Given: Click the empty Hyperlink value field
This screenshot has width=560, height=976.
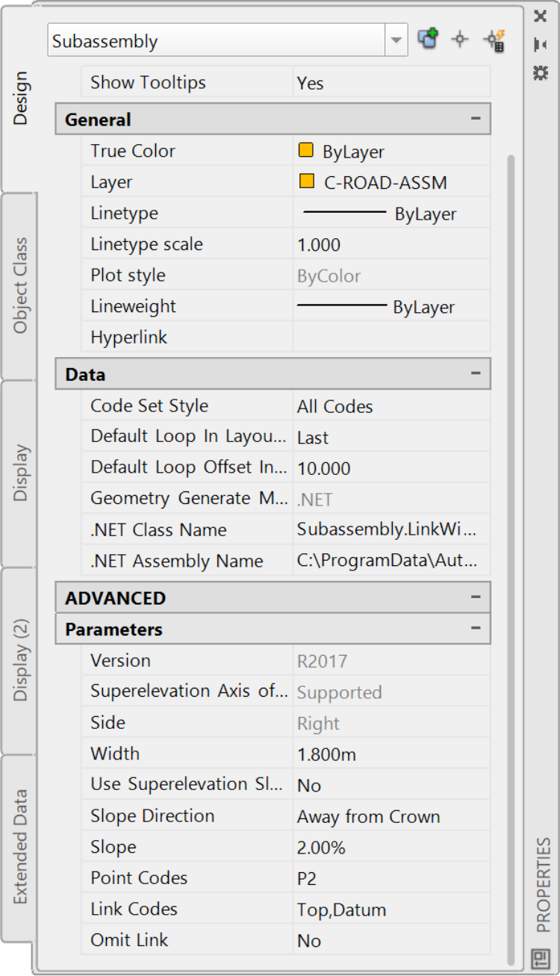Looking at the screenshot, I should (391, 338).
